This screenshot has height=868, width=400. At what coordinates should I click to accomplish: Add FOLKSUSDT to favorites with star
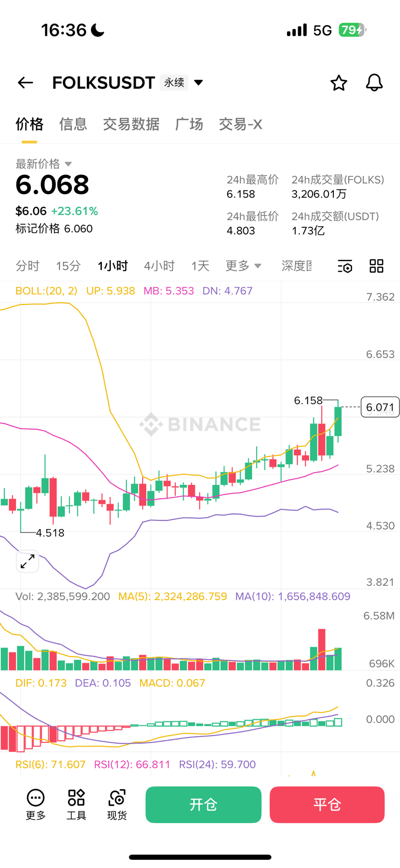click(339, 83)
